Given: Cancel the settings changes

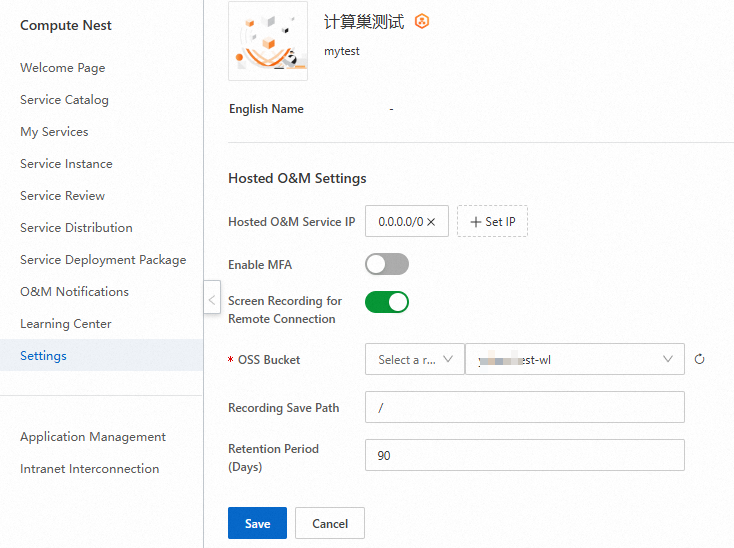Looking at the screenshot, I should pos(330,523).
